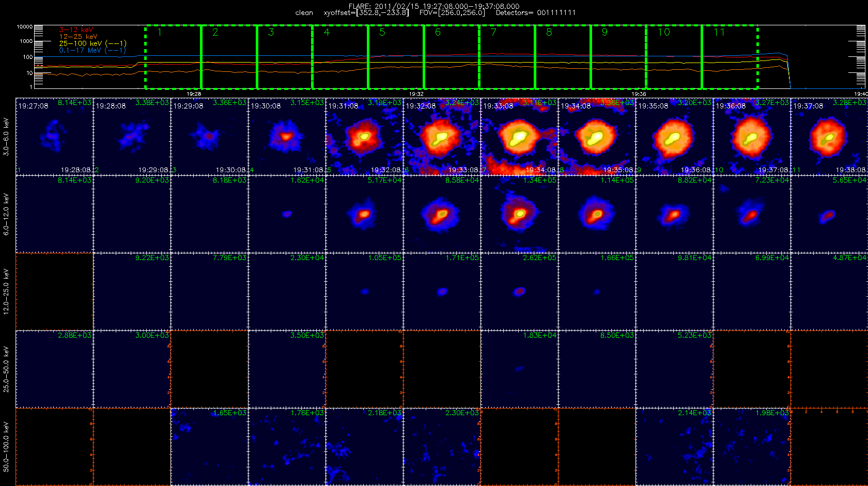Screen dimensions: 868x486
Task: Open the 3-6 keV image starting 19:33:08
Action: pyautogui.click(x=519, y=136)
